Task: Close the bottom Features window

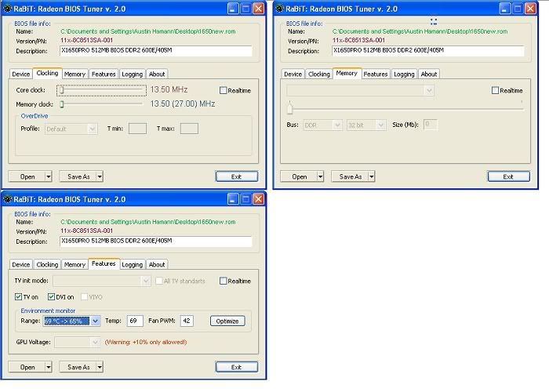Action: (x=258, y=199)
